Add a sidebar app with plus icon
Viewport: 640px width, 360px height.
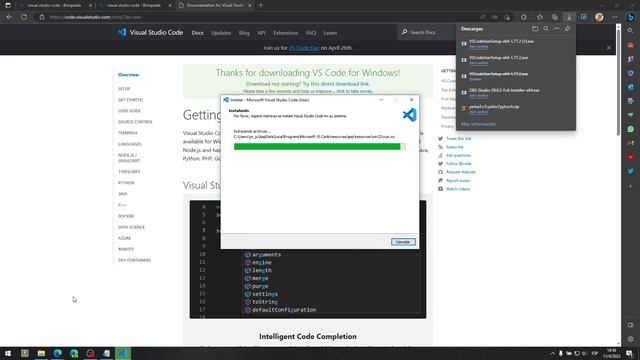click(x=631, y=186)
